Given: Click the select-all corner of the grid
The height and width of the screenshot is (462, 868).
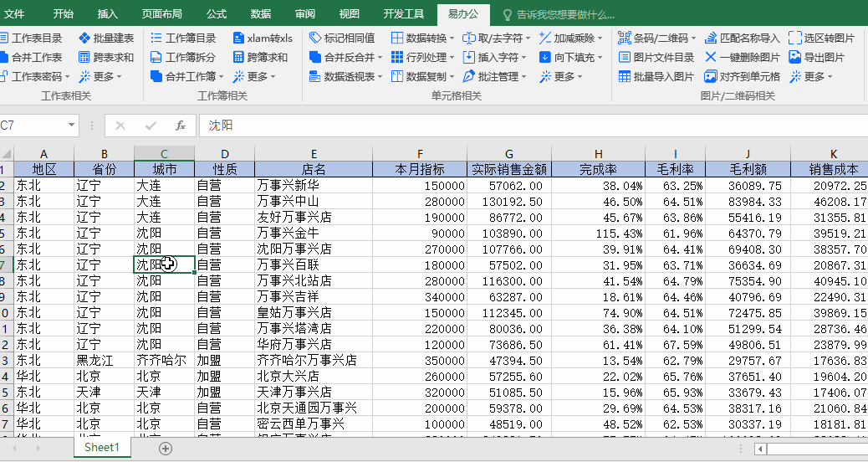Looking at the screenshot, I should pyautogui.click(x=6, y=153).
